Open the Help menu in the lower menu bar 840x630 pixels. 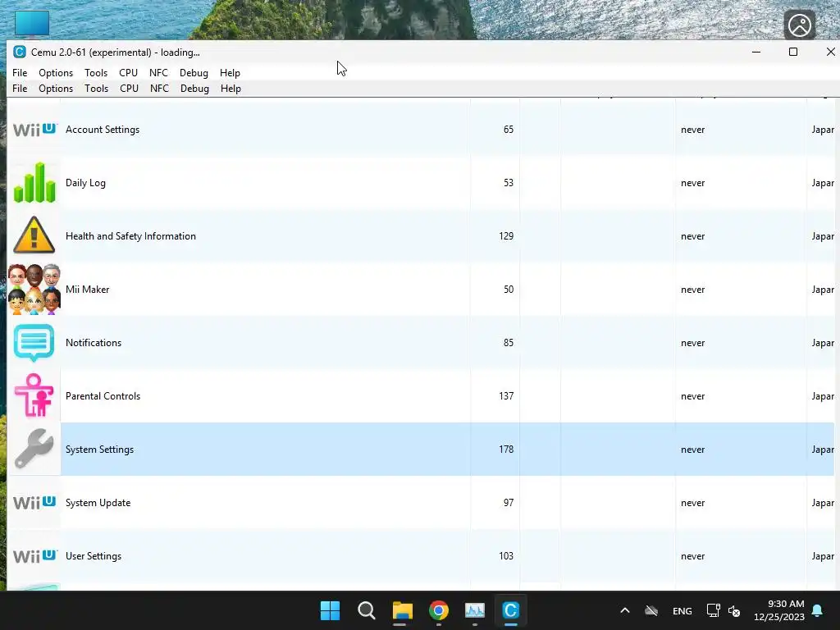point(231,89)
